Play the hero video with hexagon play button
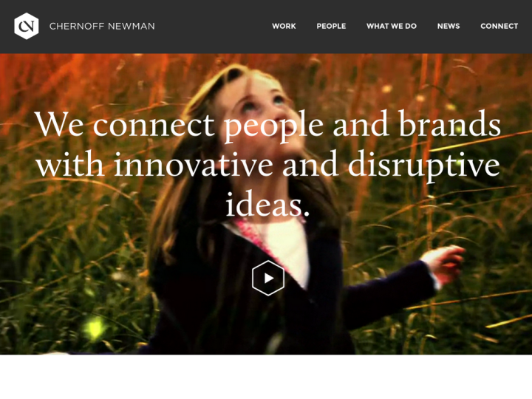 268,279
